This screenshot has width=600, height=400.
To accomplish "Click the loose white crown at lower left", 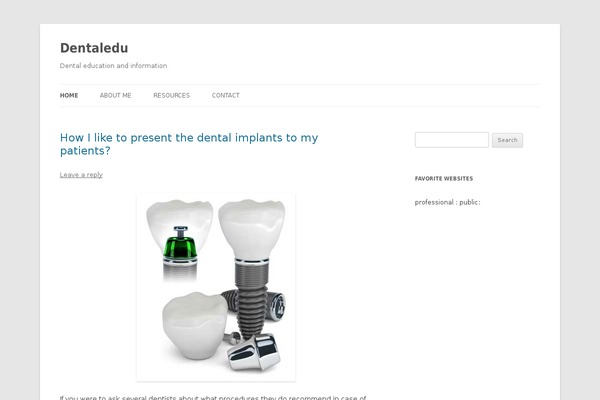I will pyautogui.click(x=194, y=325).
